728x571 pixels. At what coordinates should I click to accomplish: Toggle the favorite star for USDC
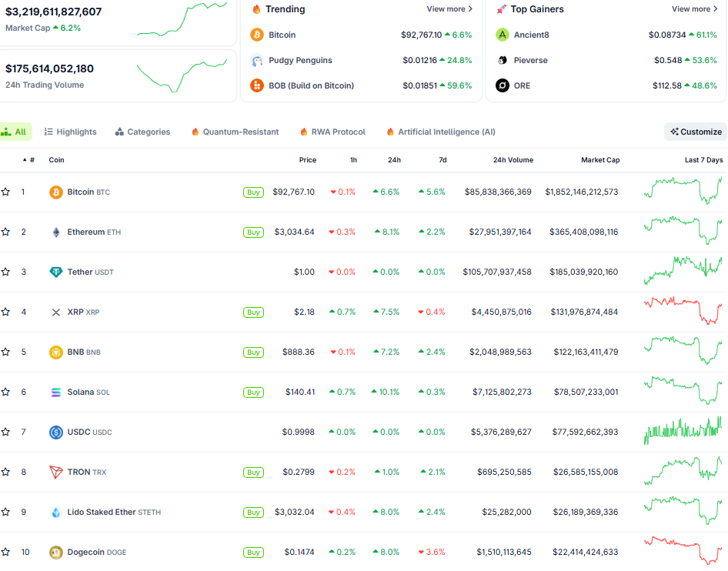6,432
